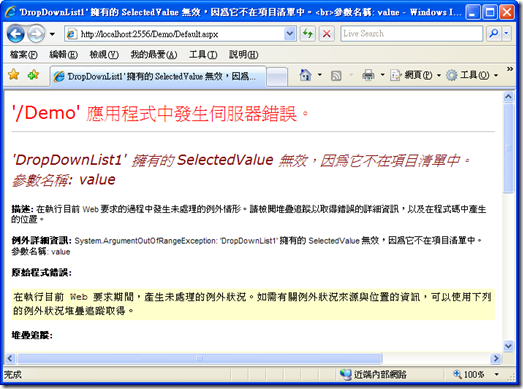Print the page with printer icon
This screenshot has width=523, height=389.
click(x=368, y=75)
